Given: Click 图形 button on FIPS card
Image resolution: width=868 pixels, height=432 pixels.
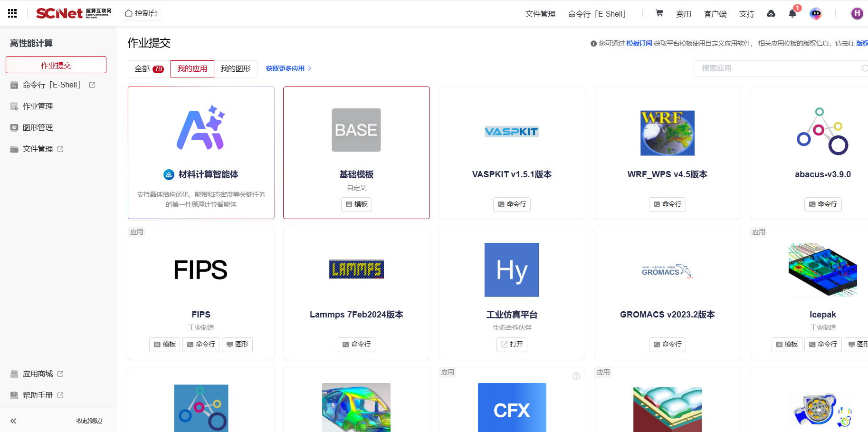Looking at the screenshot, I should click(237, 345).
